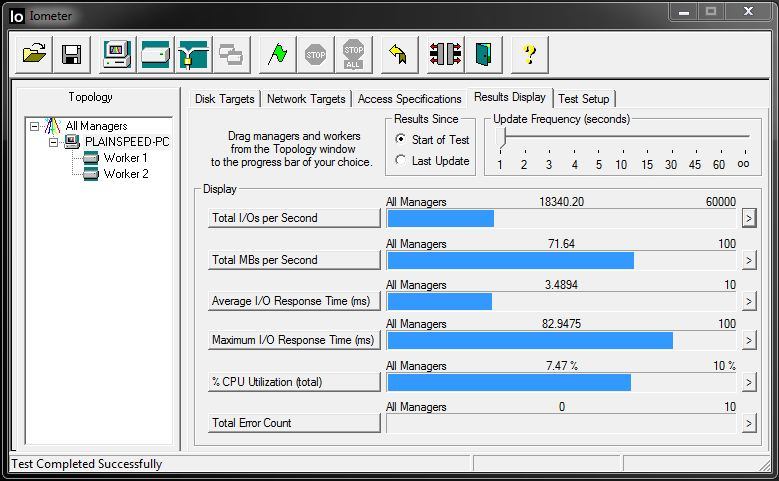Click Total Error Count button
The width and height of the screenshot is (779, 481).
(294, 423)
